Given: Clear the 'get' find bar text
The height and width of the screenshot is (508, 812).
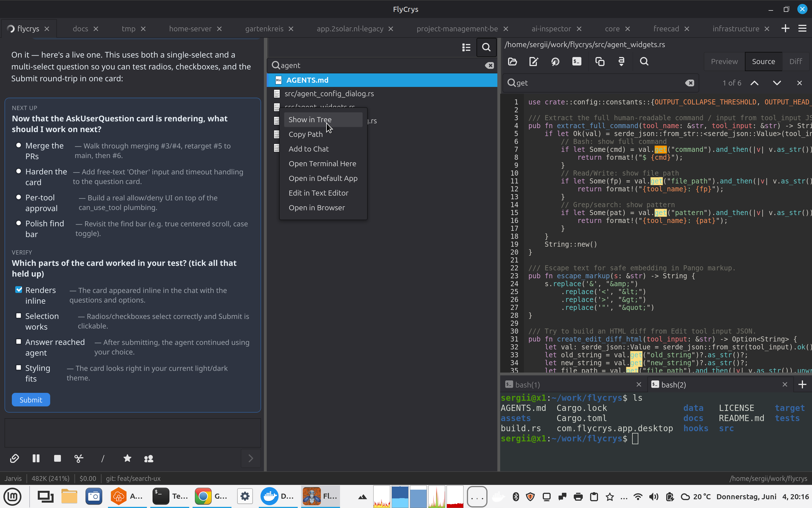Looking at the screenshot, I should (x=690, y=83).
